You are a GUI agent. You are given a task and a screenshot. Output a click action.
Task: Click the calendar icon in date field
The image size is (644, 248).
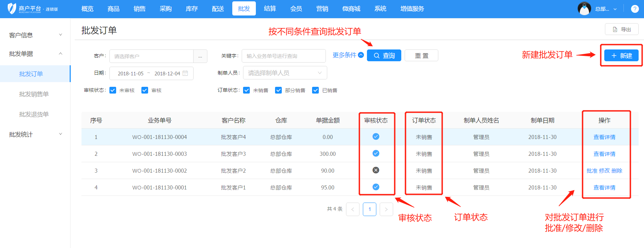(x=185, y=73)
